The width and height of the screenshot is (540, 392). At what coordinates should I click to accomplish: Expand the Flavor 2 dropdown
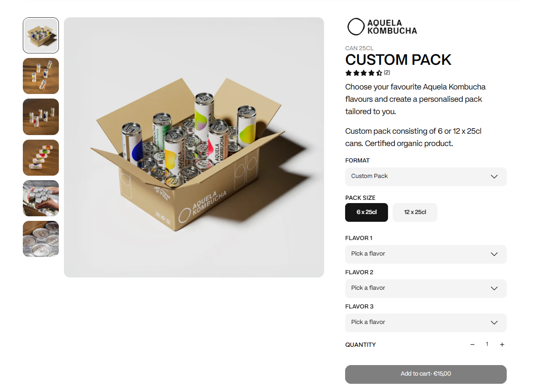(426, 288)
